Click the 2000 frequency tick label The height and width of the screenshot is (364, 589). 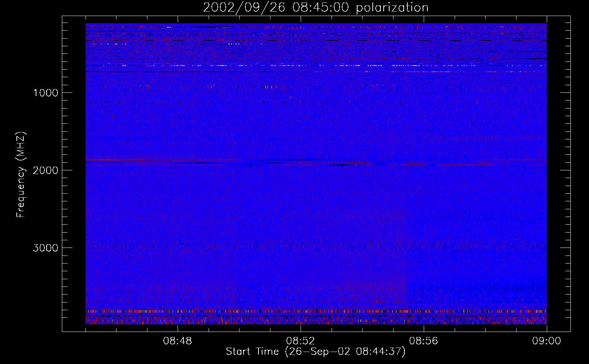click(x=46, y=170)
